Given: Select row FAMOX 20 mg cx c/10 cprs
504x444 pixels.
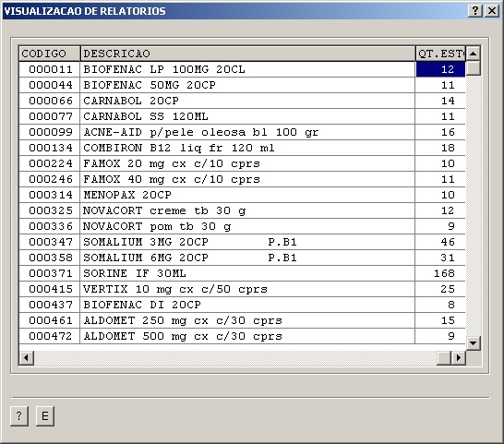Looking at the screenshot, I should click(x=242, y=163).
